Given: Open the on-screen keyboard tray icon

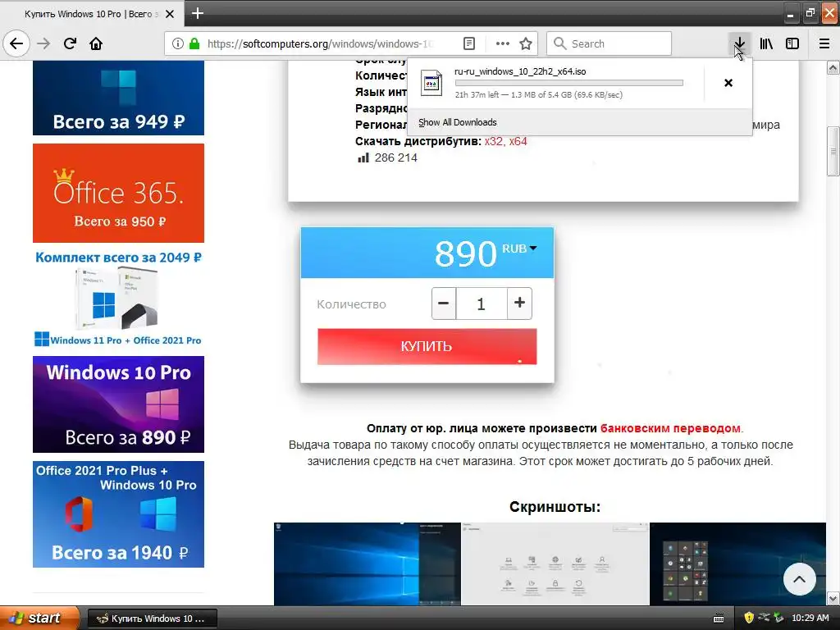Looking at the screenshot, I should (719, 619).
